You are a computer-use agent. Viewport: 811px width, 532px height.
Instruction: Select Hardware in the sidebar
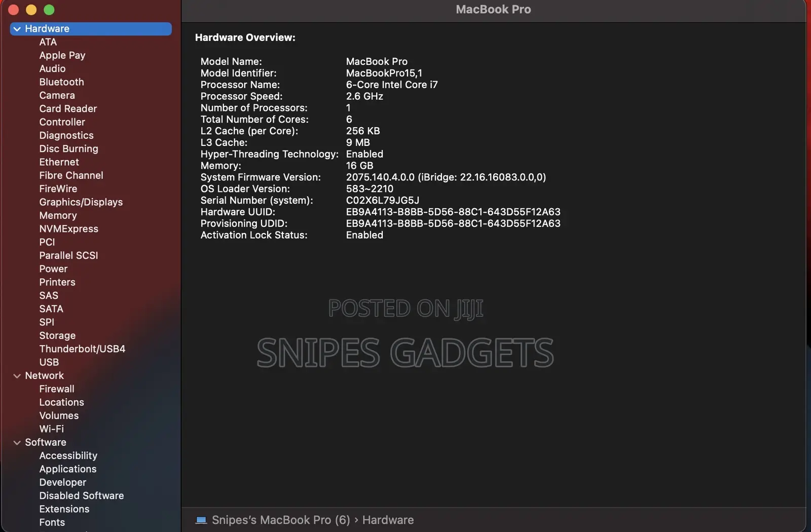coord(91,29)
